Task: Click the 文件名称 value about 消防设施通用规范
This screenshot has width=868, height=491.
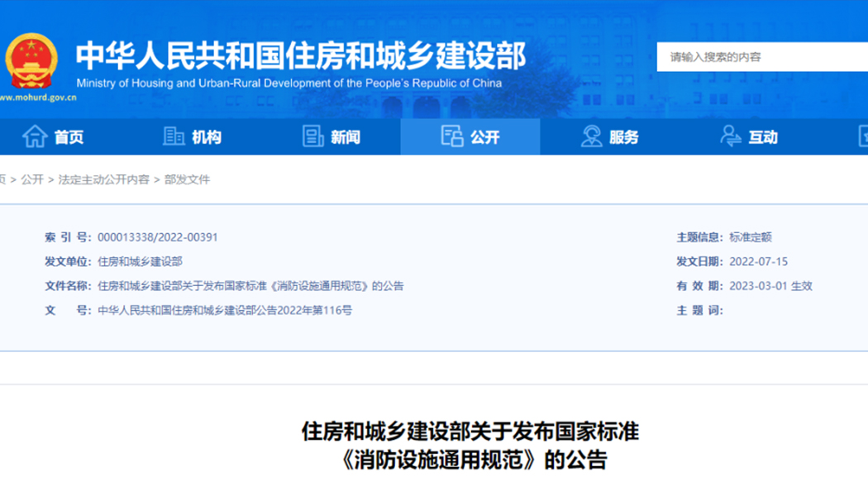Action: pyautogui.click(x=250, y=286)
